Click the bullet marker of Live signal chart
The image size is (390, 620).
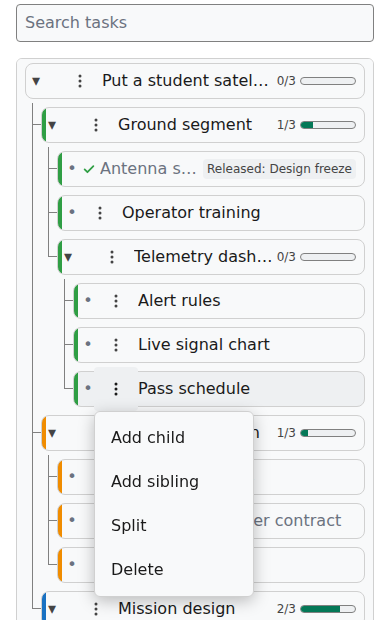(x=88, y=344)
